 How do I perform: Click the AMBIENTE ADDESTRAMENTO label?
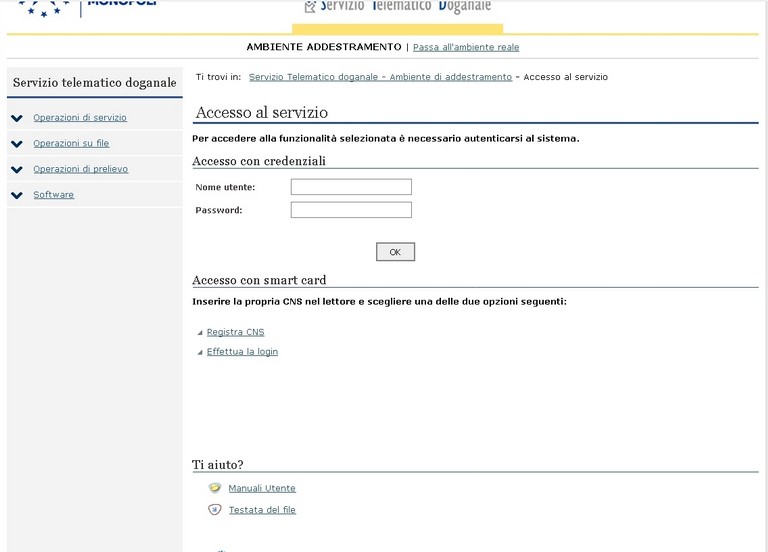(x=324, y=47)
